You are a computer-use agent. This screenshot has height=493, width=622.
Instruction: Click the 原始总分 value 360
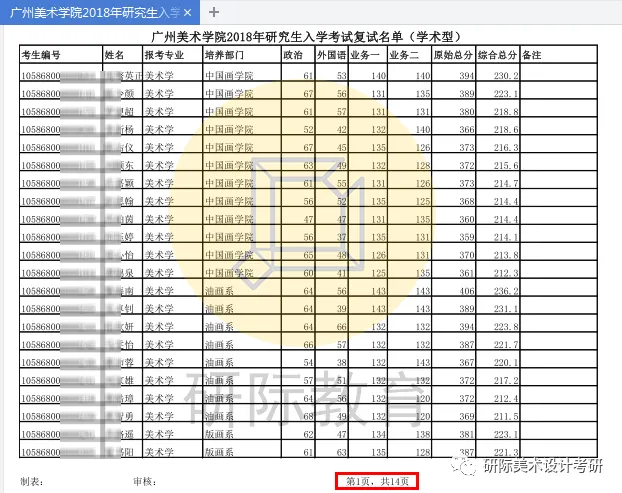point(467,219)
